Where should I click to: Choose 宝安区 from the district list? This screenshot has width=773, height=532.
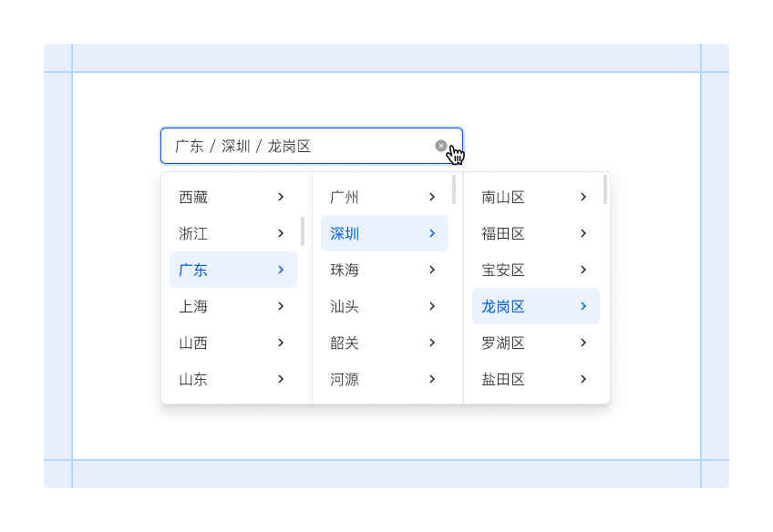503,270
